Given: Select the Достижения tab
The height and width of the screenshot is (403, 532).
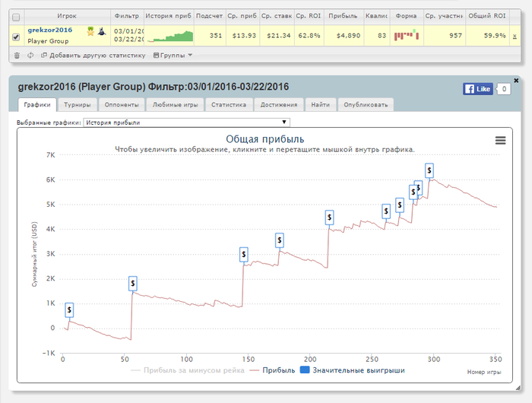Looking at the screenshot, I should pos(279,105).
